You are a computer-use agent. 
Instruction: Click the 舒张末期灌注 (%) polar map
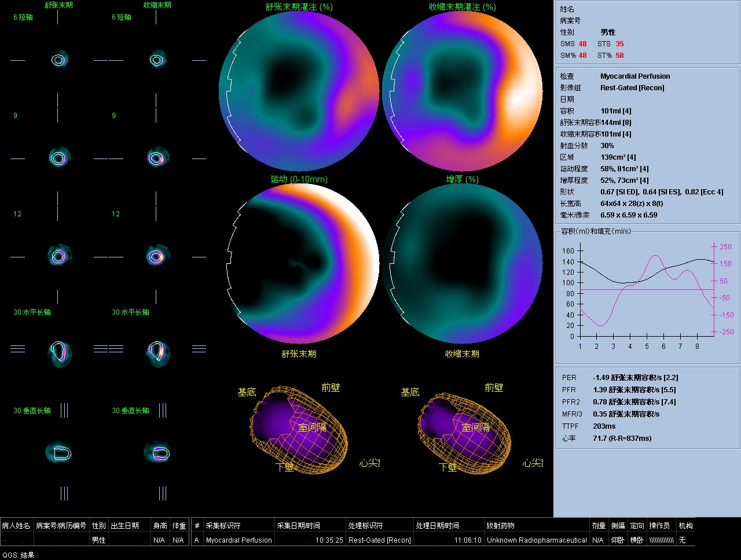[x=299, y=91]
